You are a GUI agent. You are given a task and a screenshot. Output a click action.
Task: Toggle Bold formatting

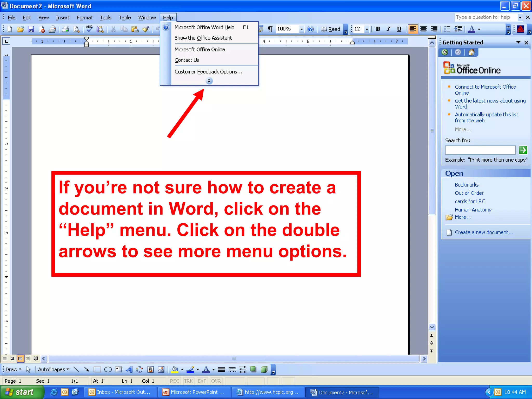coord(378,29)
